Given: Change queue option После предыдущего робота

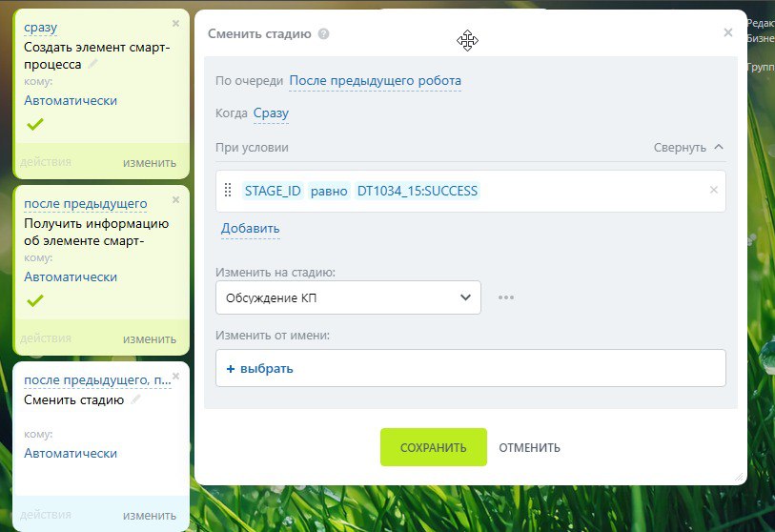Looking at the screenshot, I should (376, 81).
